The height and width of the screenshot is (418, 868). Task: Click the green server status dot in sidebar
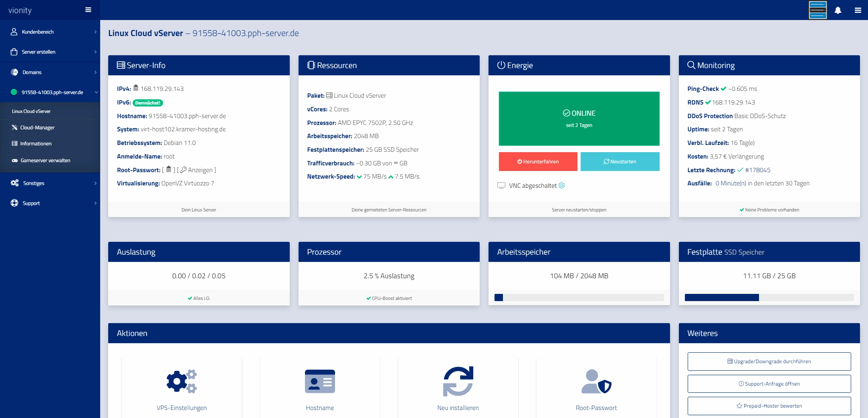pyautogui.click(x=14, y=92)
